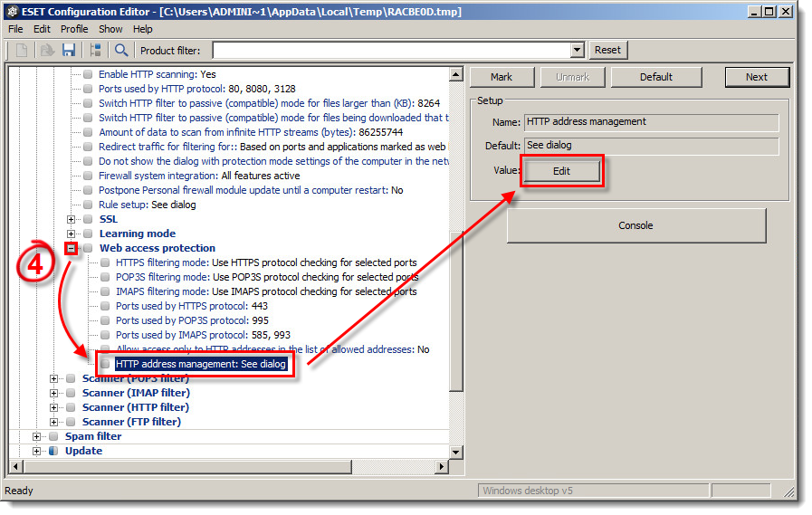
Task: Click the tree view toolbar icon
Action: coord(95,51)
